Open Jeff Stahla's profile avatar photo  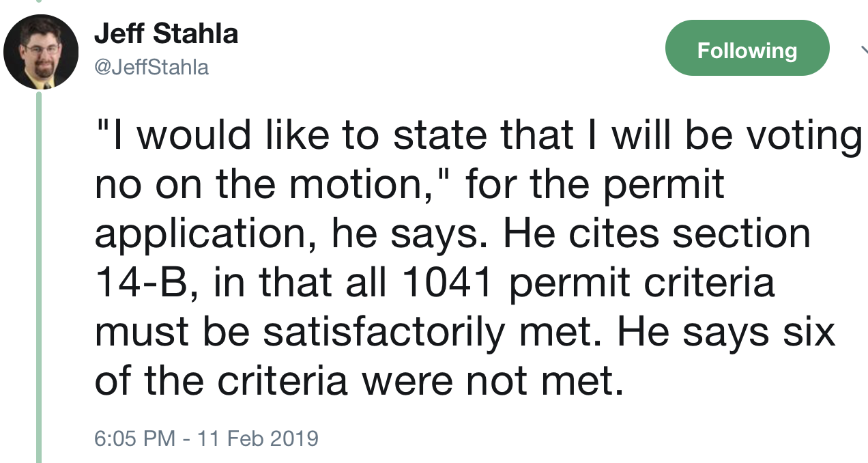(x=41, y=52)
